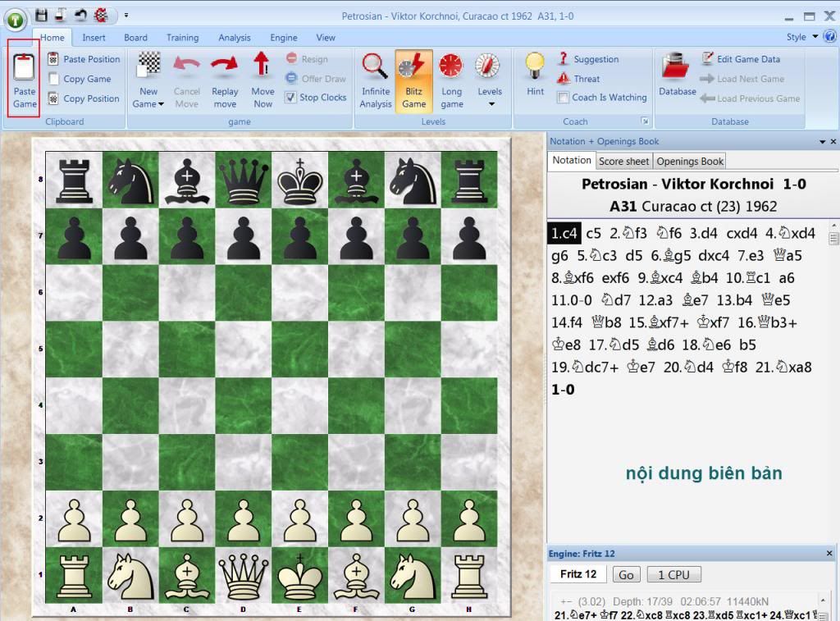Select final move 21.Nxa8 in notation
This screenshot has width=840, height=621.
tap(783, 367)
